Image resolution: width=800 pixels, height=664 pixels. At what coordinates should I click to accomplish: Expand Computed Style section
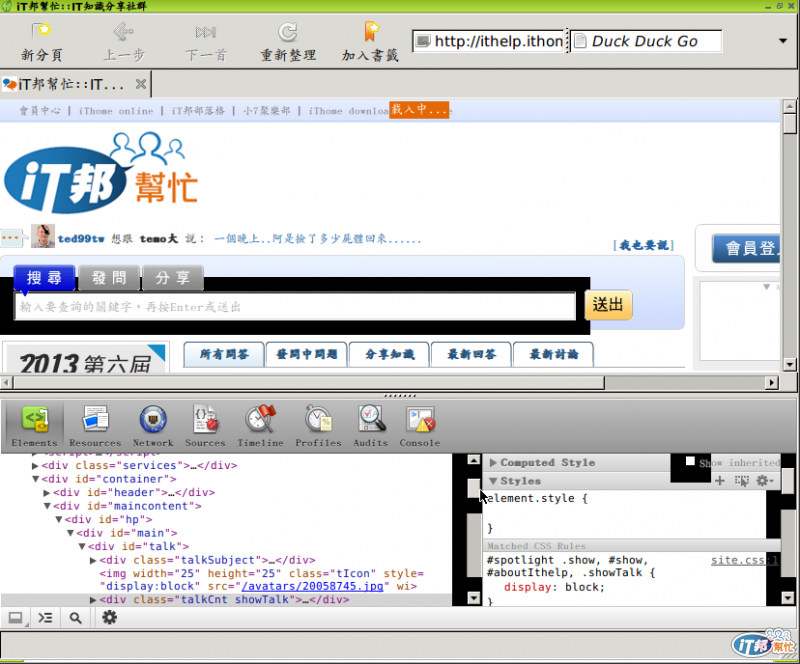click(x=493, y=462)
